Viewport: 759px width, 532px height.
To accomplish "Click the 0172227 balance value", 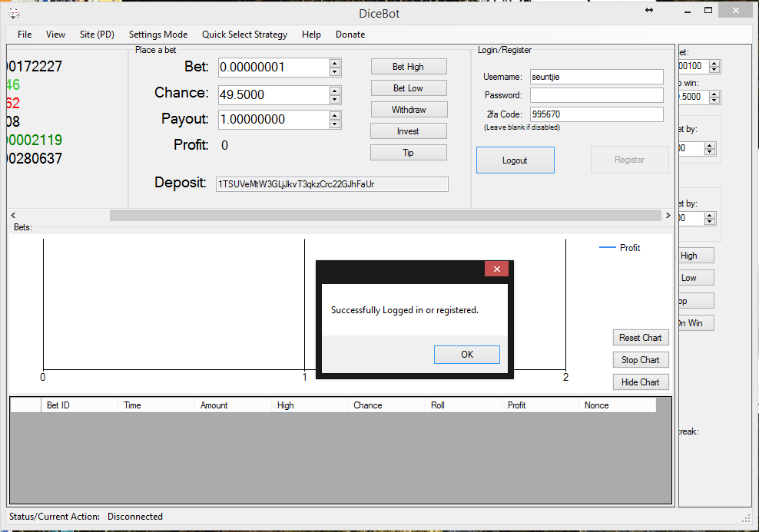I will pyautogui.click(x=35, y=66).
